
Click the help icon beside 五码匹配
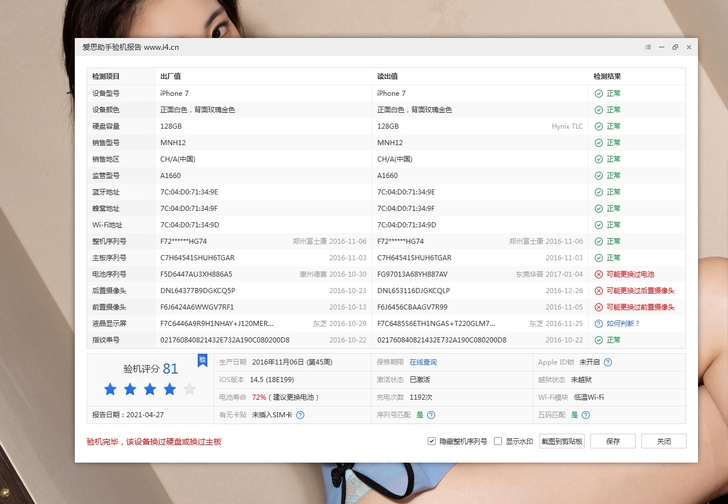pos(586,415)
